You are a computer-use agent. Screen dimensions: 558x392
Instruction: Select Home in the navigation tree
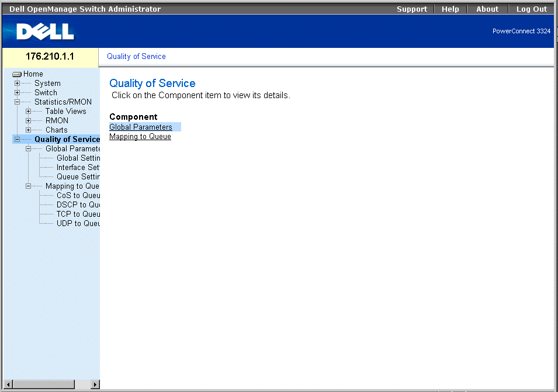point(33,74)
